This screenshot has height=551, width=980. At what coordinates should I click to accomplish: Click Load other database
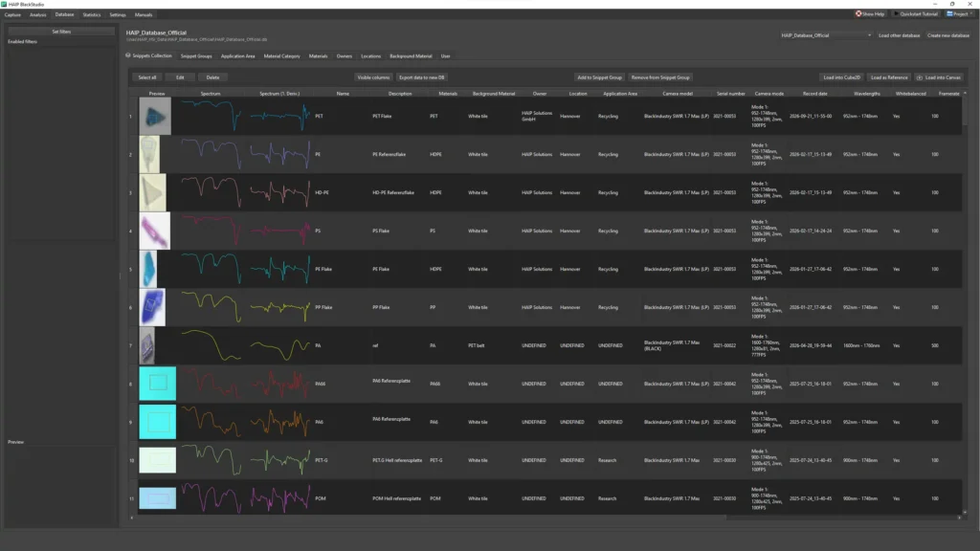tap(899, 35)
